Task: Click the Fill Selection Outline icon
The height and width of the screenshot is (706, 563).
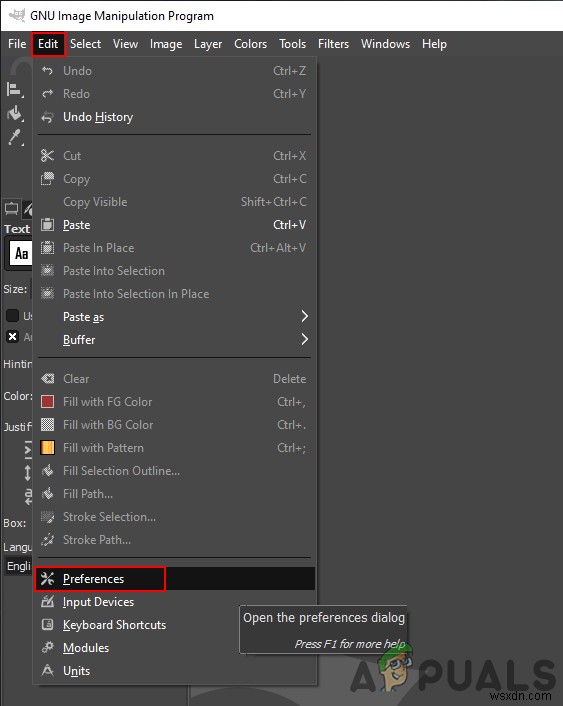Action: click(47, 471)
